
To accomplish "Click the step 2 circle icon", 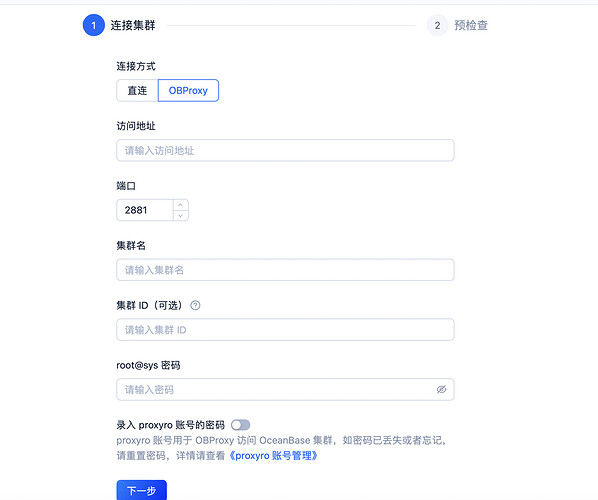I will coord(437,25).
